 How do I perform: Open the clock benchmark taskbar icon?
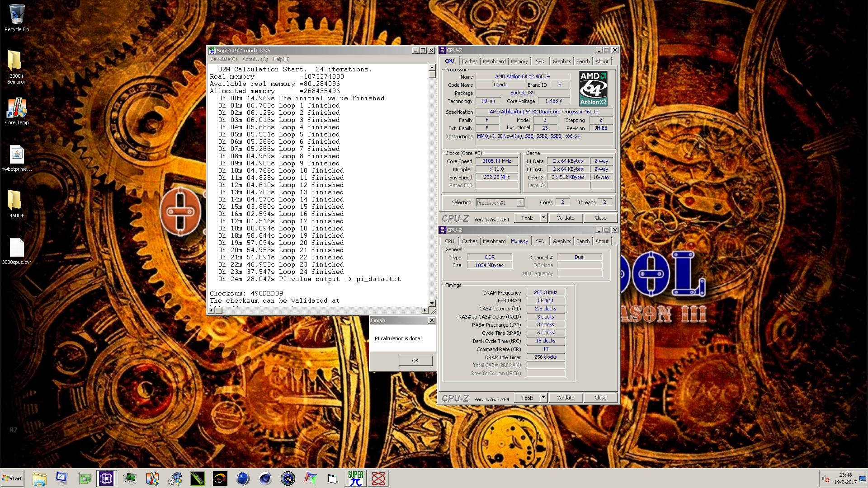(288, 479)
